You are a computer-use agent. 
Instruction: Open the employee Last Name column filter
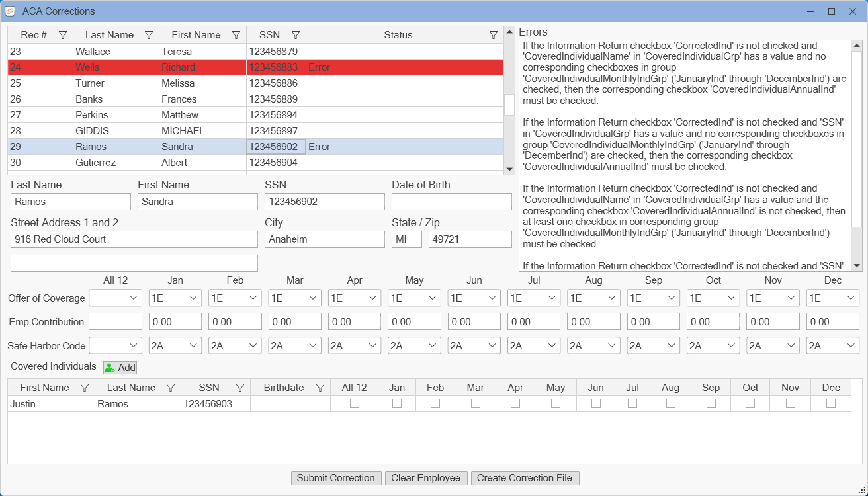(x=149, y=35)
